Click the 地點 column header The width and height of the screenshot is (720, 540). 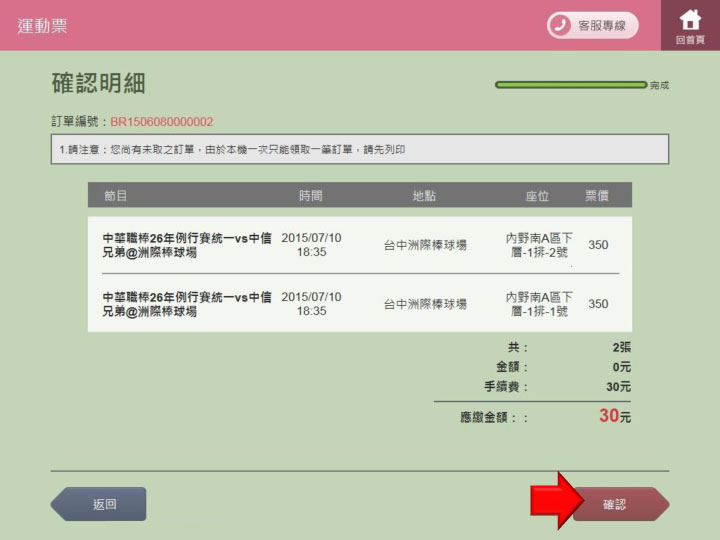pos(424,196)
